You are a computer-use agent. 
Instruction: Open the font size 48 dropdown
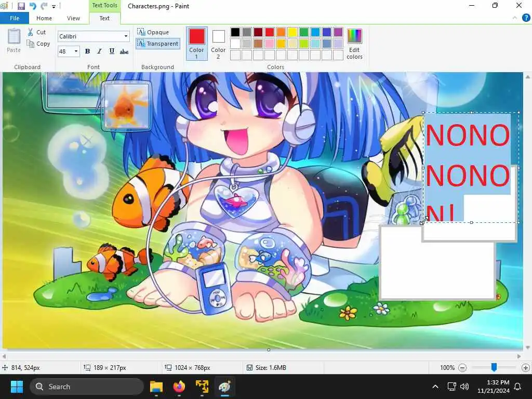(x=76, y=51)
